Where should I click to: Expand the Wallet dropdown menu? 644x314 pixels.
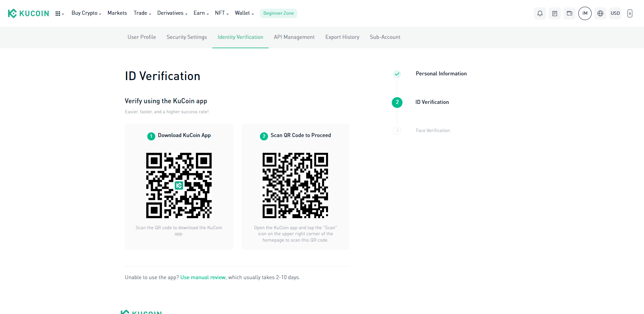[x=244, y=13]
